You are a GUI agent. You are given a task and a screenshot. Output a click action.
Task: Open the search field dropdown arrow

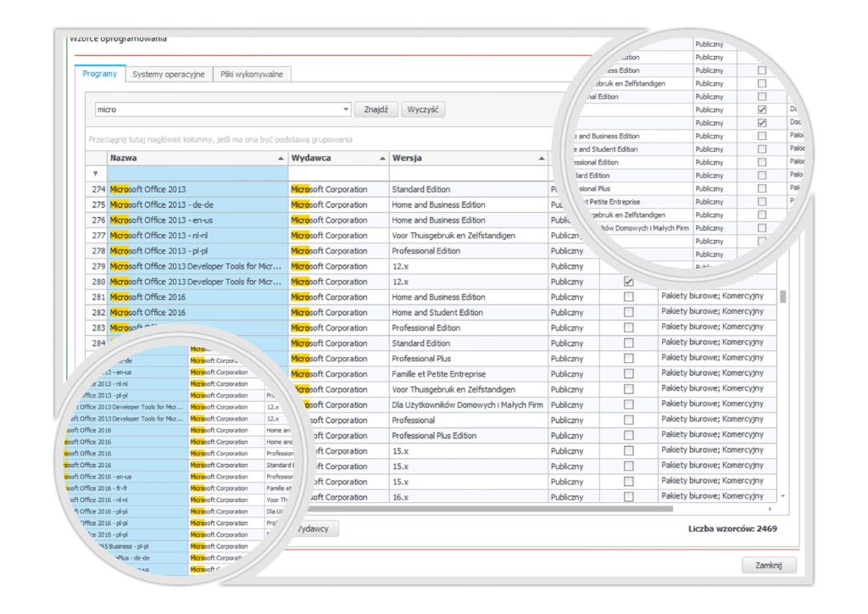coord(346,109)
